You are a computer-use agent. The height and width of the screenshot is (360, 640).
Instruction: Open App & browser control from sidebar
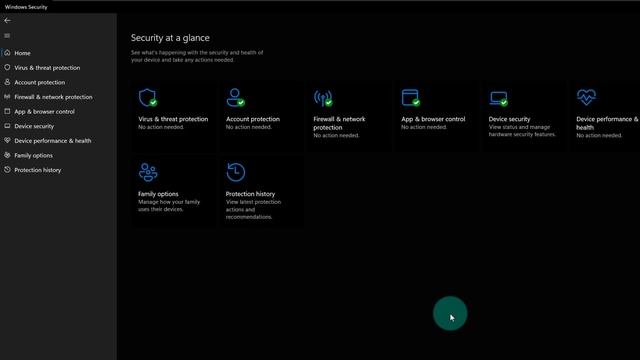[x=44, y=111]
